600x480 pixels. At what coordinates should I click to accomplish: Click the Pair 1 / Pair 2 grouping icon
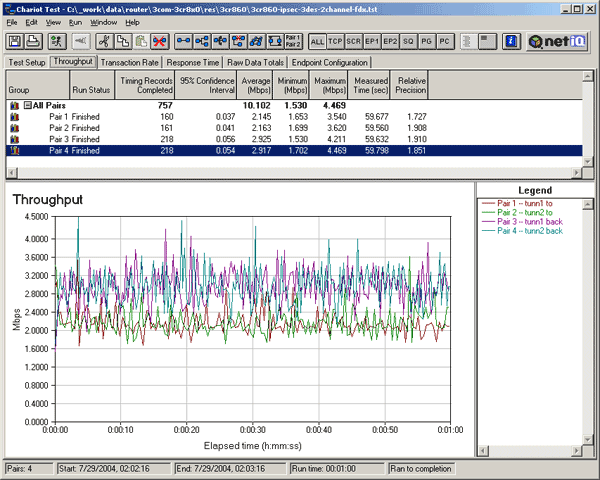pos(293,41)
